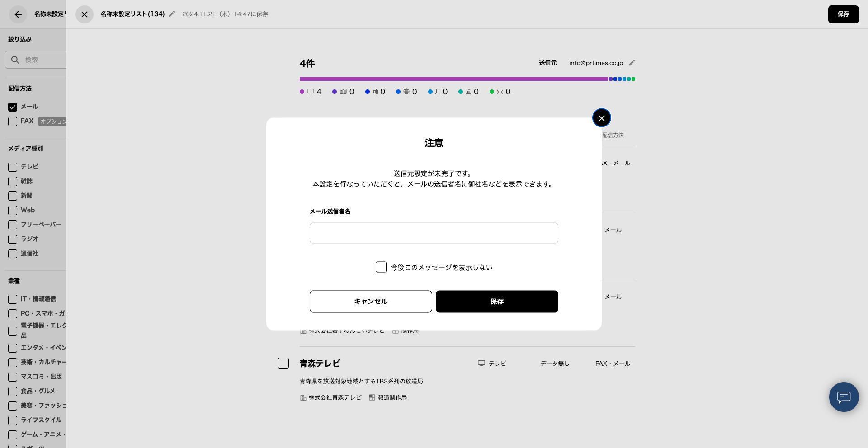The width and height of the screenshot is (868, 448).
Task: Check the 芸術・カルチャー industry filter
Action: (13, 363)
